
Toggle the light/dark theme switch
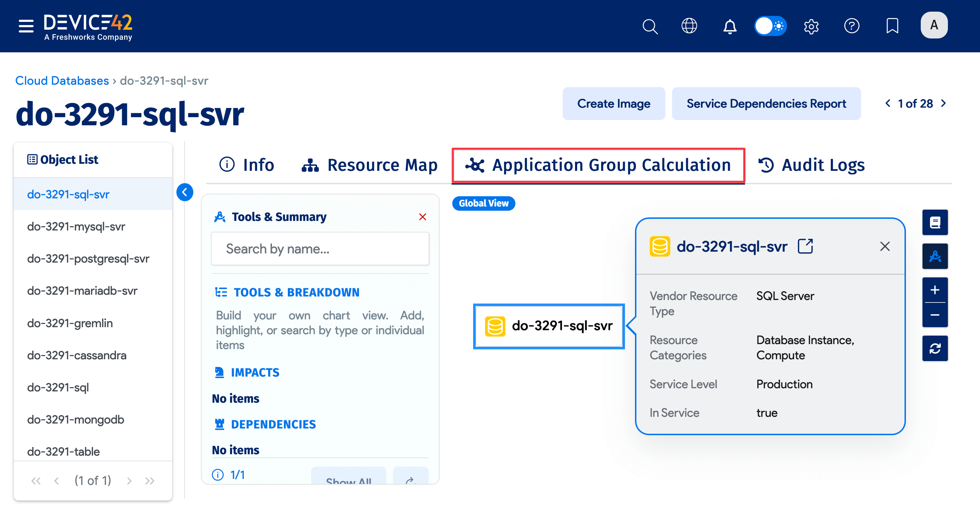click(x=770, y=26)
